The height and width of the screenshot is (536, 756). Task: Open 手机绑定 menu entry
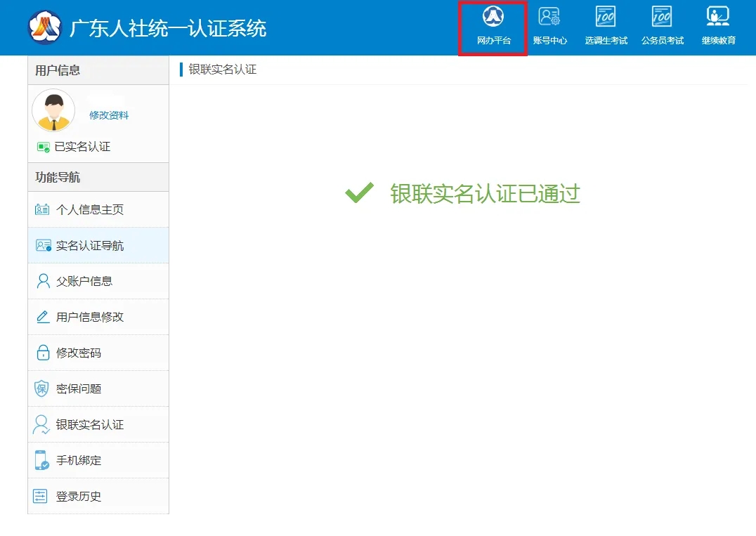[98, 460]
